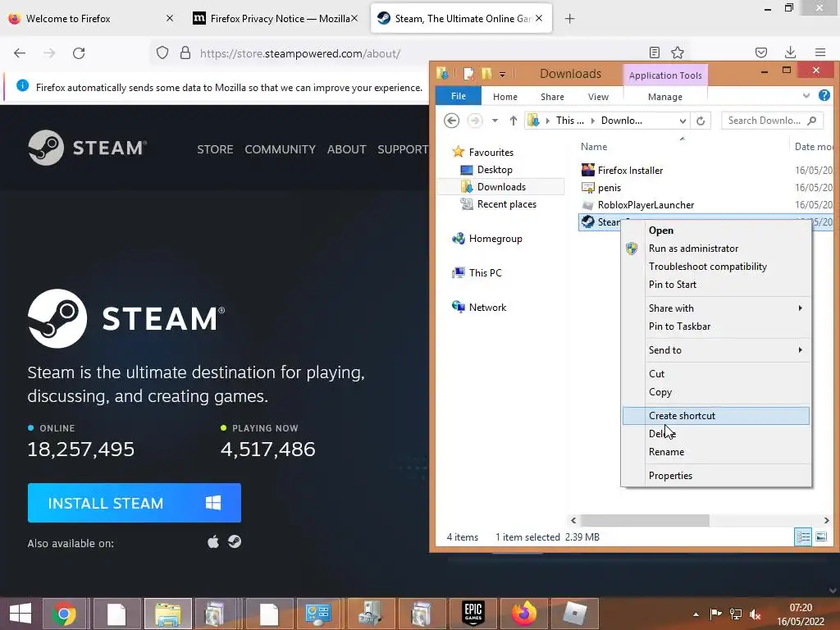Screen dimensions: 840x630
Task: Switch Explorer to details view icon
Action: [804, 536]
